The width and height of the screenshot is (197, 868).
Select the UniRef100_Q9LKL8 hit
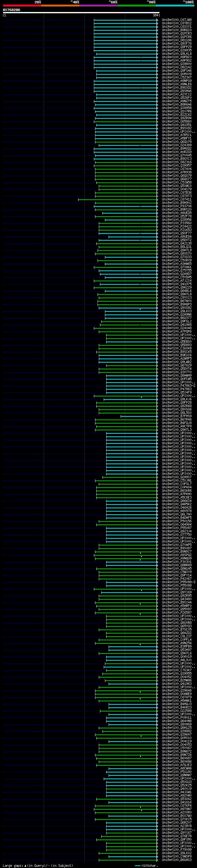pyautogui.click(x=177, y=54)
